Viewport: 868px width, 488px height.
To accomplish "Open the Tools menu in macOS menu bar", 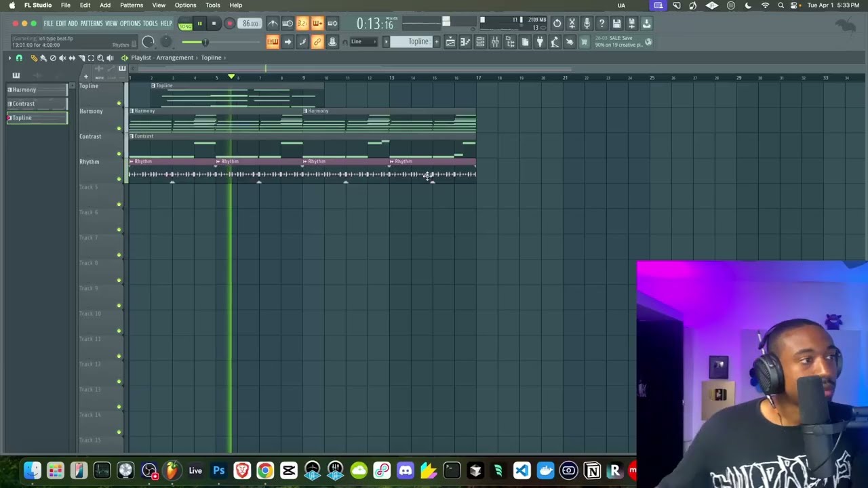I will [x=213, y=5].
